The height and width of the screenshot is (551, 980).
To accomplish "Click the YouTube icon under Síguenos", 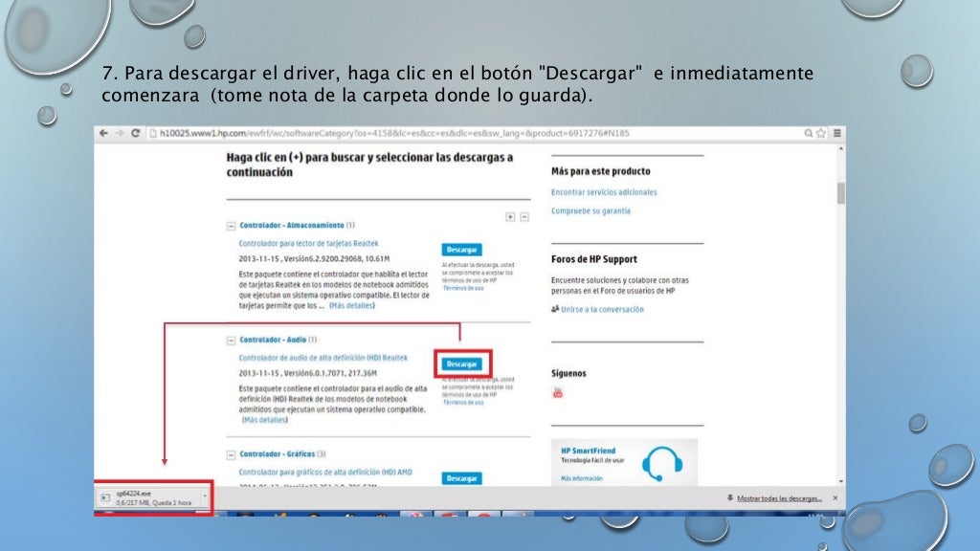I will coord(558,392).
